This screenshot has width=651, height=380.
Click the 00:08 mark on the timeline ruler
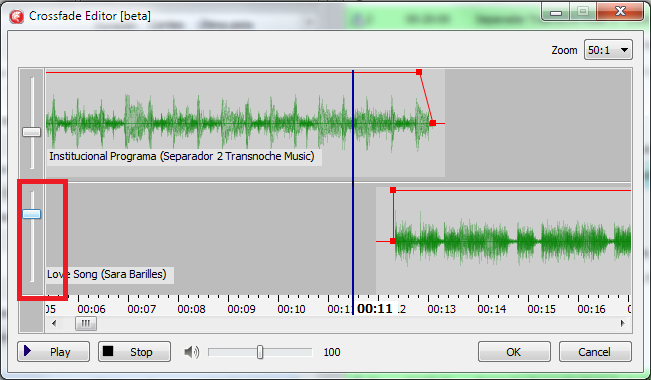pos(191,309)
